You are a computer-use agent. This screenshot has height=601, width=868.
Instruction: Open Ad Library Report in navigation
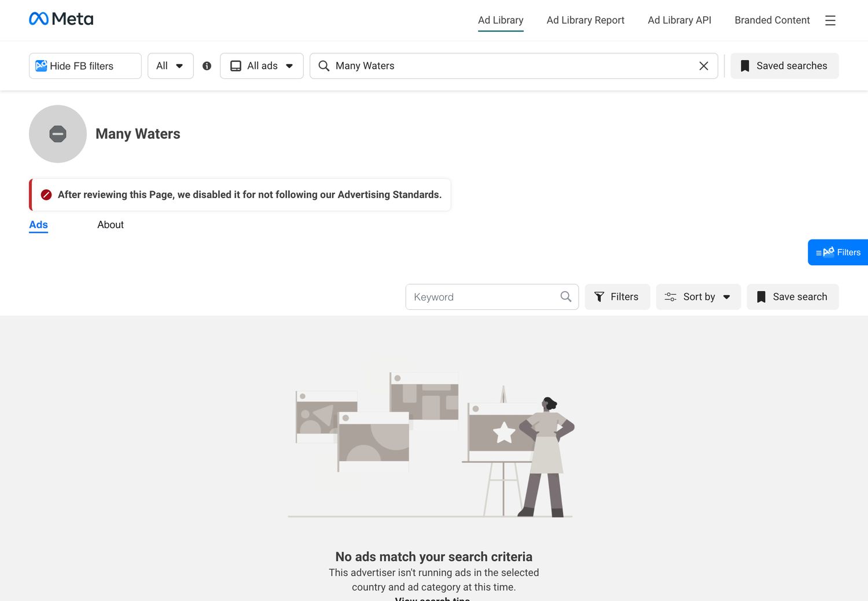pos(585,20)
